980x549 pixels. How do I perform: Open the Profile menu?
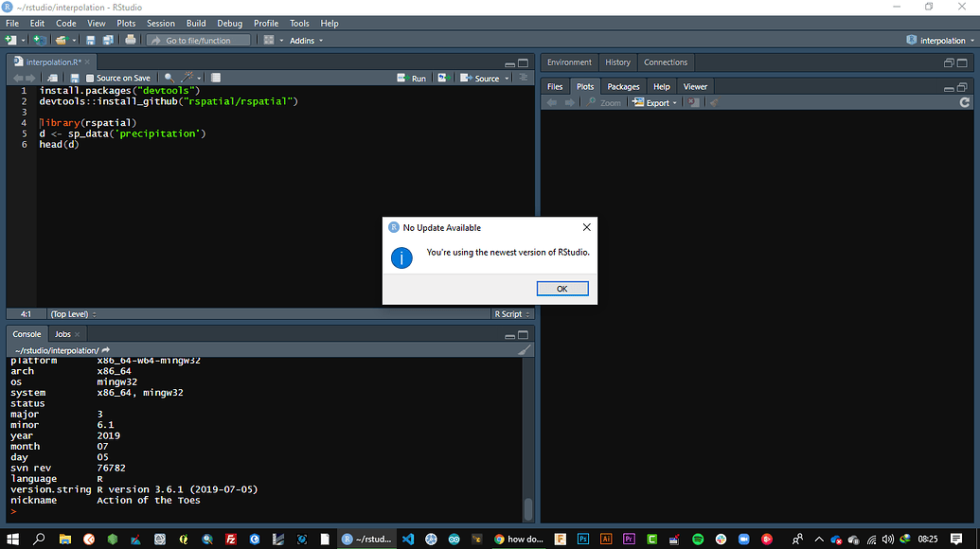pos(266,23)
